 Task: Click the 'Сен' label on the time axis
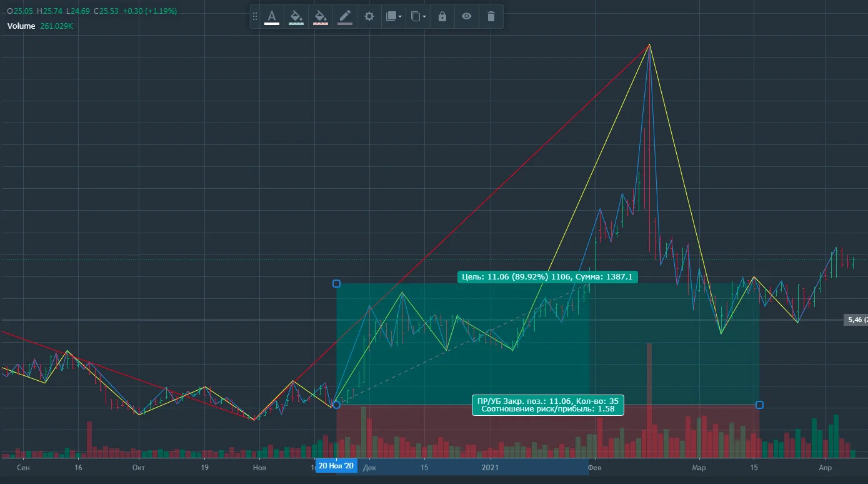[23, 467]
